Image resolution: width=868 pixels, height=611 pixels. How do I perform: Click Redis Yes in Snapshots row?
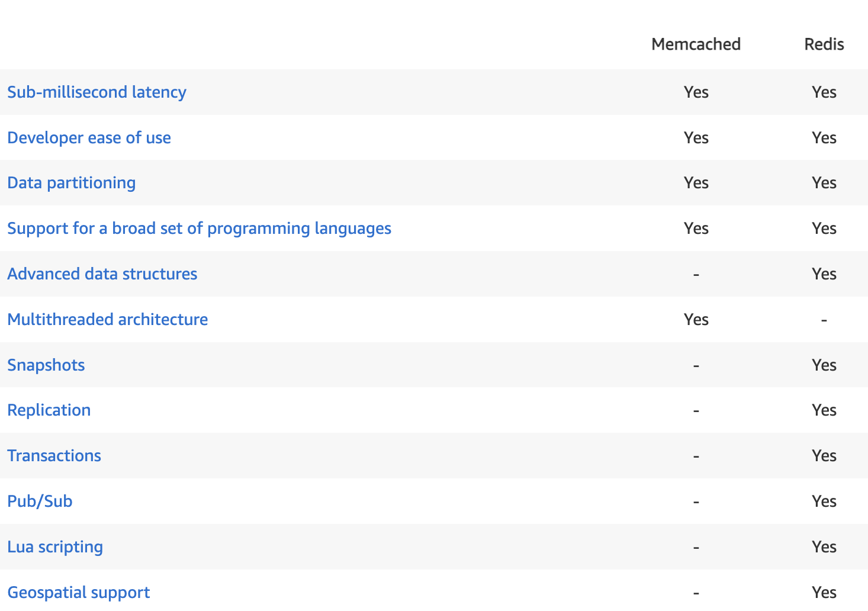pyautogui.click(x=824, y=365)
